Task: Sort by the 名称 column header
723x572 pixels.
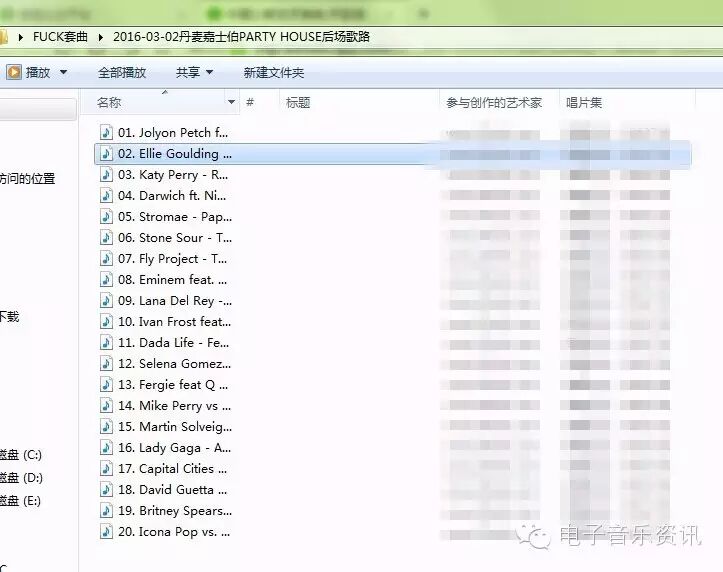Action: pyautogui.click(x=109, y=102)
